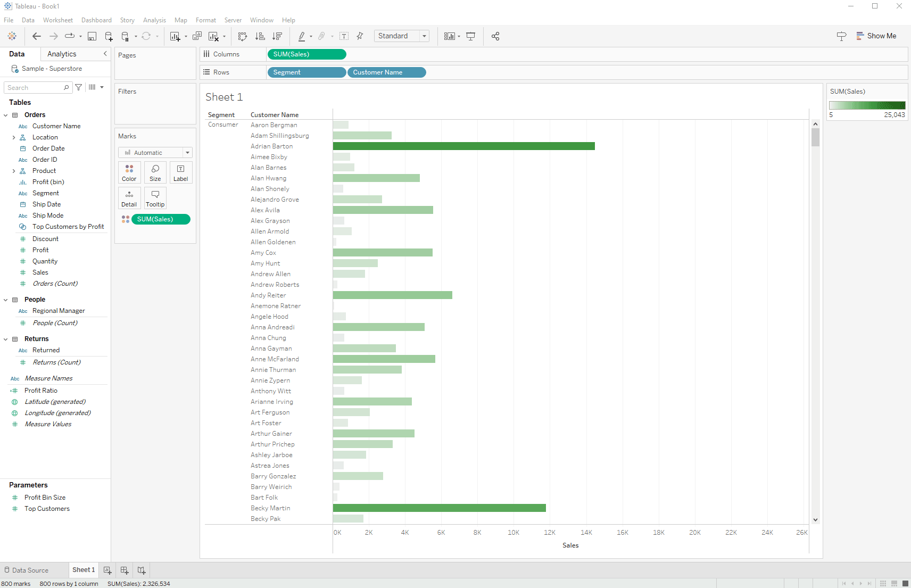This screenshot has width=911, height=588.
Task: Open the Analysis menu
Action: (x=154, y=20)
